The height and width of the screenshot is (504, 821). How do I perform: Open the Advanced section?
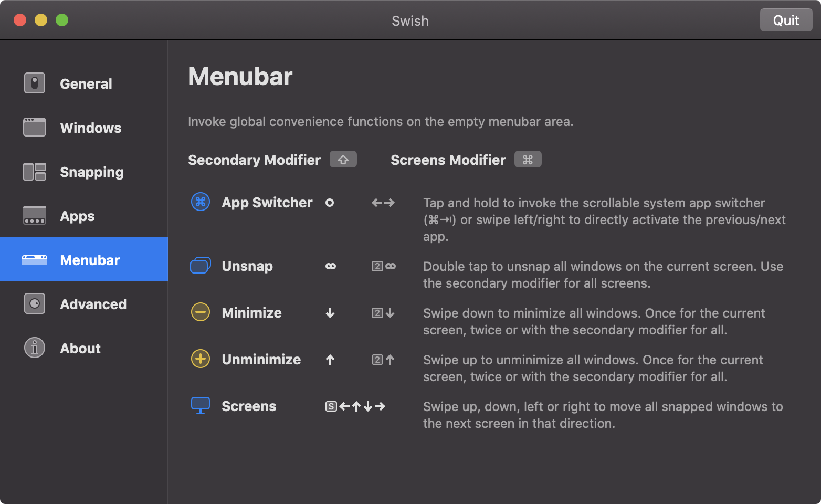[84, 303]
